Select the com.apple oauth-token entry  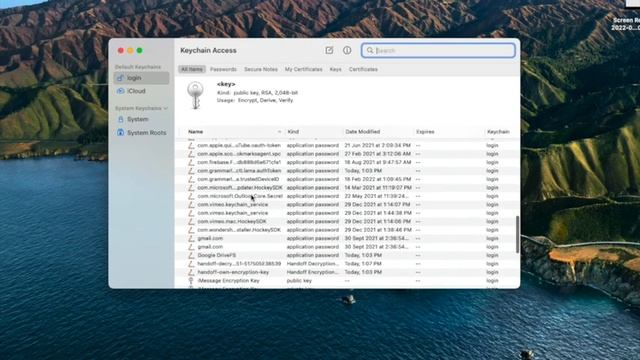coord(347,145)
